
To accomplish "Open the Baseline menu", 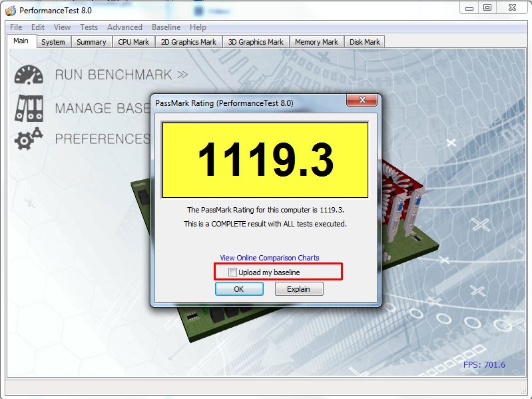I will 166,27.
